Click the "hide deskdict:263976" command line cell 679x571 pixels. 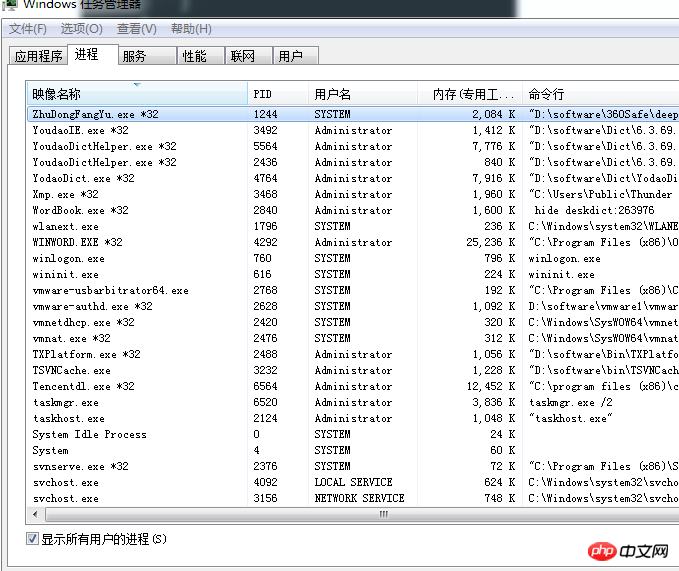tap(594, 210)
